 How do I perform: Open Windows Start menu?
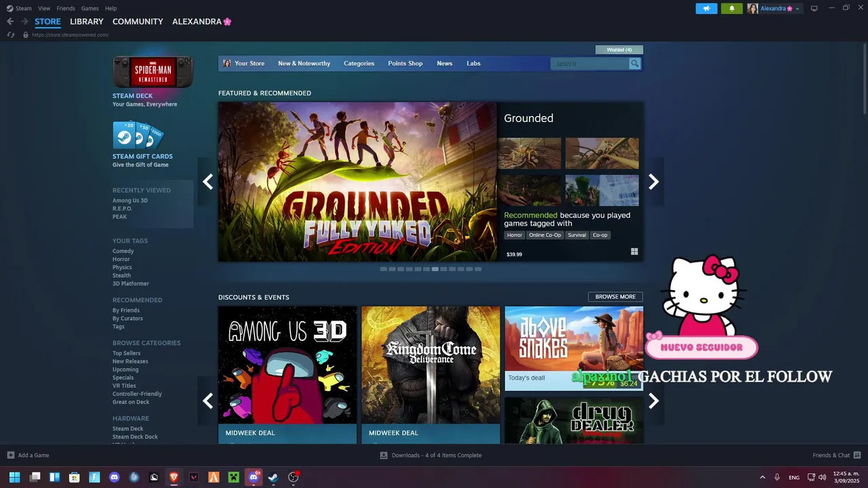pos(14,477)
